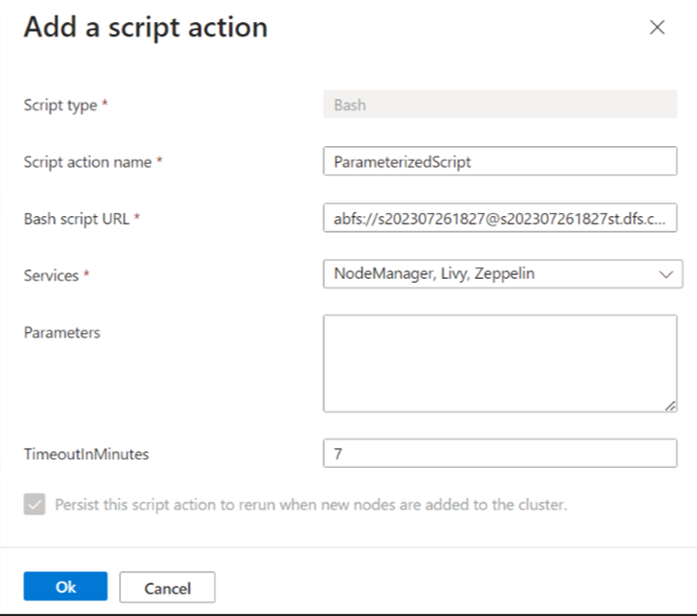This screenshot has height=616, width=697.
Task: Click the disabled Bash script type field
Action: [500, 105]
